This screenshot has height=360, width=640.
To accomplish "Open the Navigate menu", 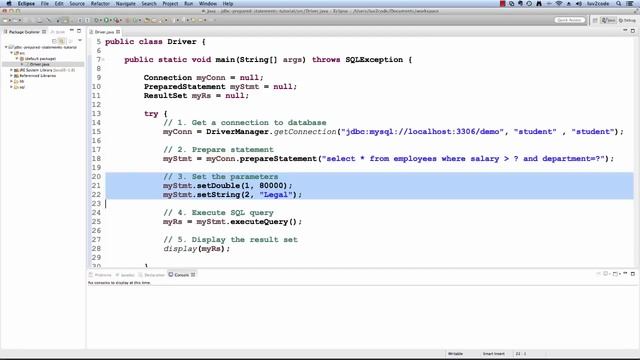I will coord(125,4).
